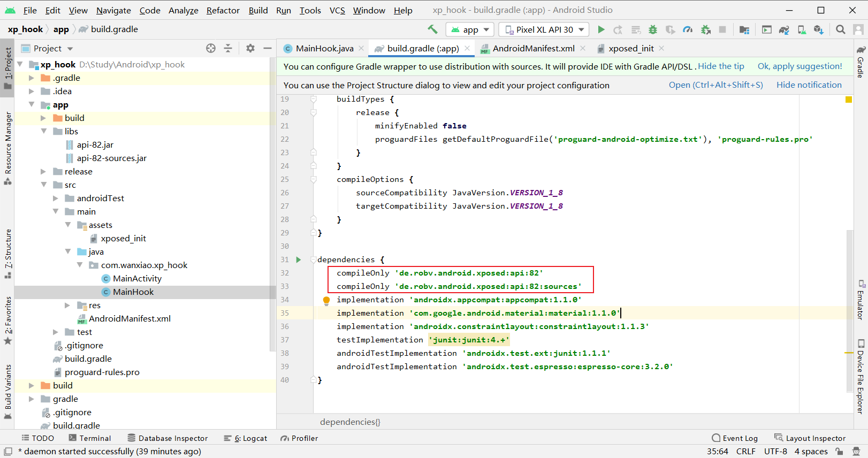Toggle the Resource Manager side panel
The image size is (868, 458).
point(7,148)
